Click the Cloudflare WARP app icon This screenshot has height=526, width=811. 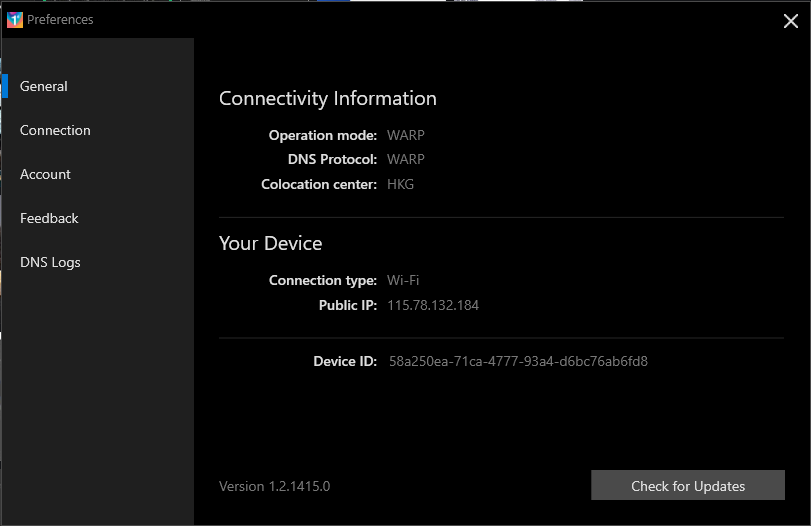click(14, 19)
